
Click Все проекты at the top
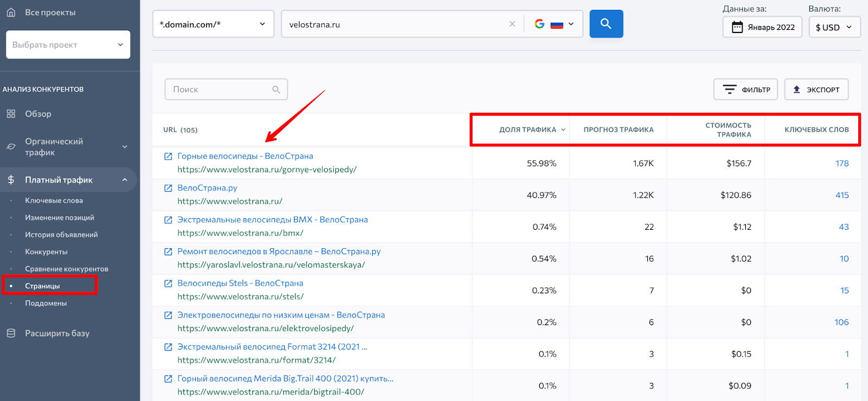point(50,12)
